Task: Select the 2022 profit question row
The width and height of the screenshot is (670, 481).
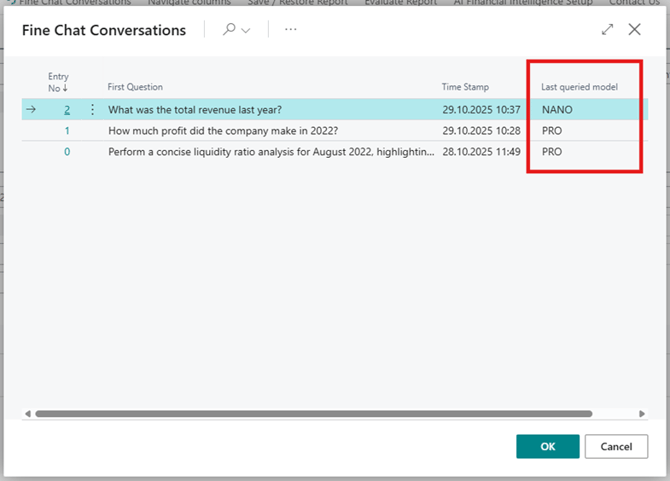Action: pos(230,131)
